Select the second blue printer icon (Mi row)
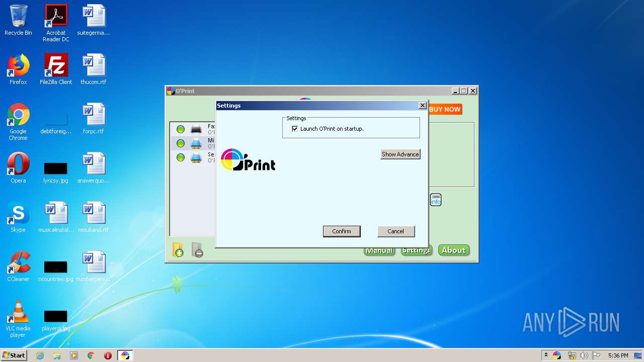The image size is (644, 362). click(196, 143)
